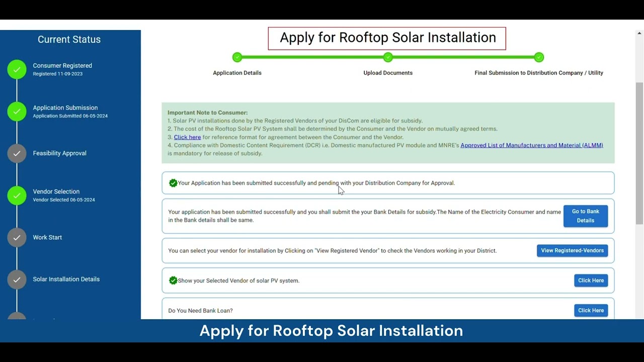Click the Vendor Selection green check icon

coord(17,195)
